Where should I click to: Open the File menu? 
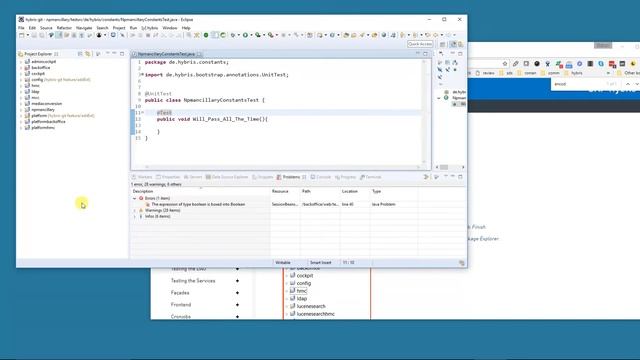pyautogui.click(x=21, y=28)
